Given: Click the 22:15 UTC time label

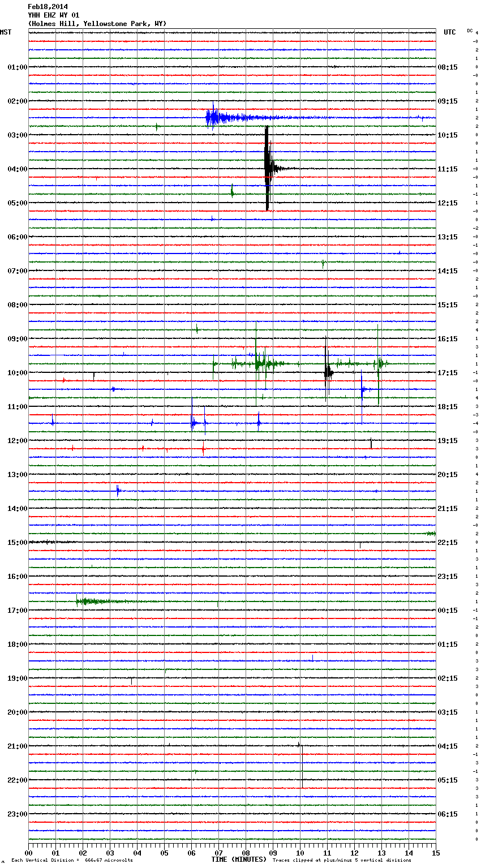Looking at the screenshot, I should [448, 543].
